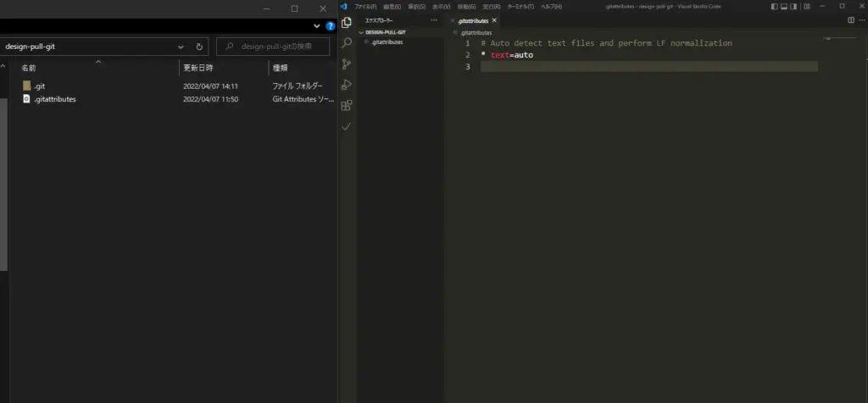Click .gitattributes in the editor breadcrumb

476,33
